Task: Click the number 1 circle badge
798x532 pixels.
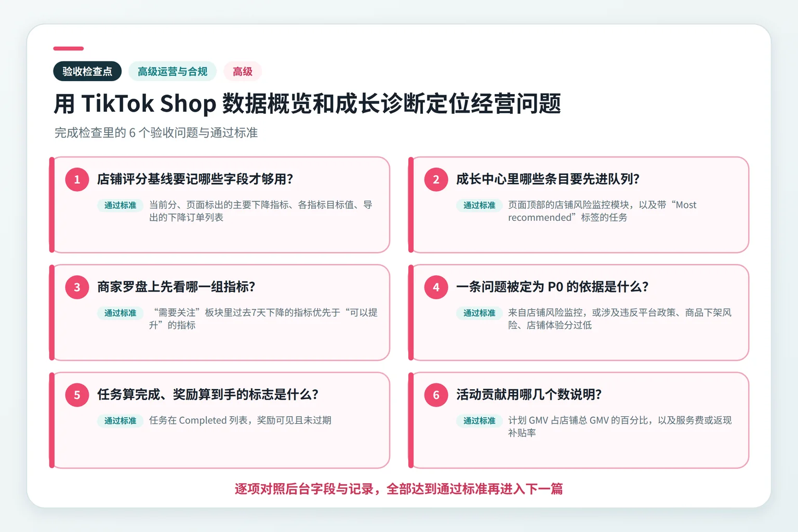Action: pos(77,179)
